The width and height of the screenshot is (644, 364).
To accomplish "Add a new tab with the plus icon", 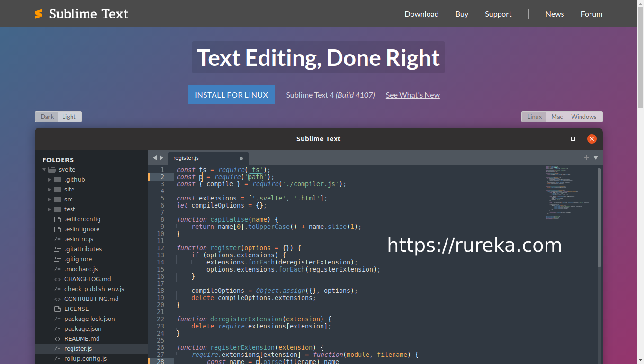I will click(x=587, y=158).
